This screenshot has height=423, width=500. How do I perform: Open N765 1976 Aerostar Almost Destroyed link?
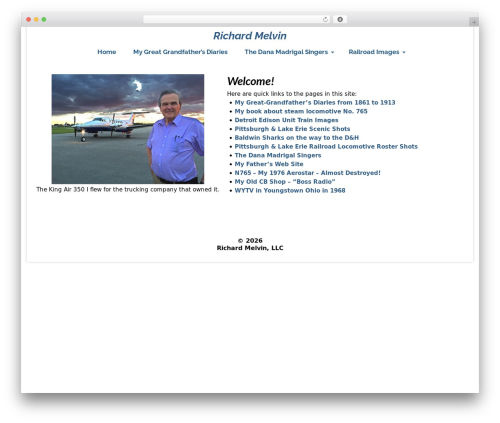click(x=307, y=173)
